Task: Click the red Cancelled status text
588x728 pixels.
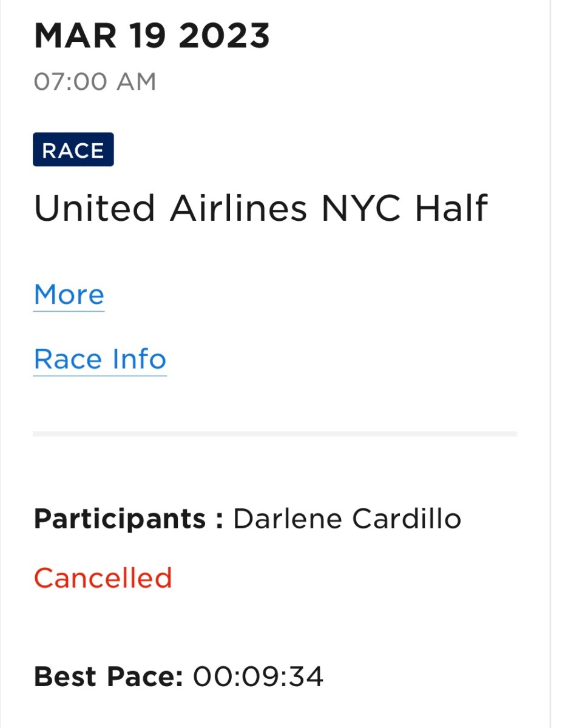Action: [103, 578]
